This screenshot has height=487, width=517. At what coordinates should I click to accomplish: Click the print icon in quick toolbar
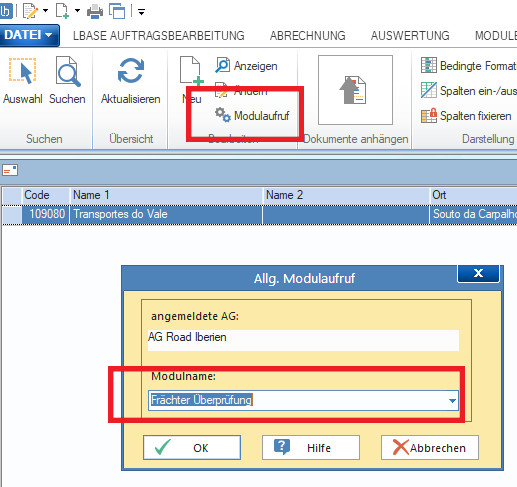coord(95,12)
